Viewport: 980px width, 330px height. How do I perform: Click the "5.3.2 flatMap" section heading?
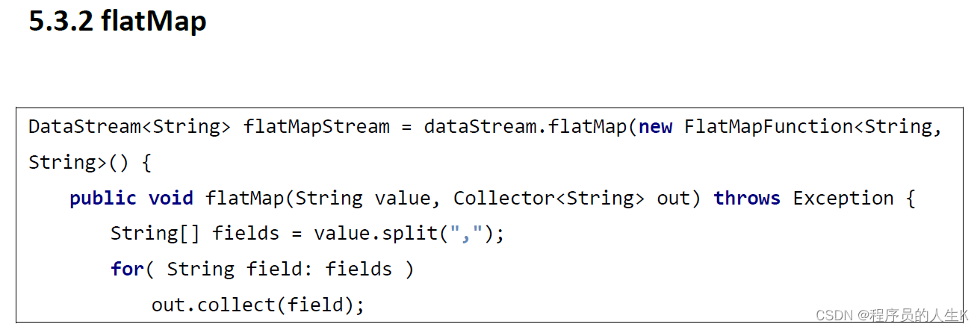117,21
